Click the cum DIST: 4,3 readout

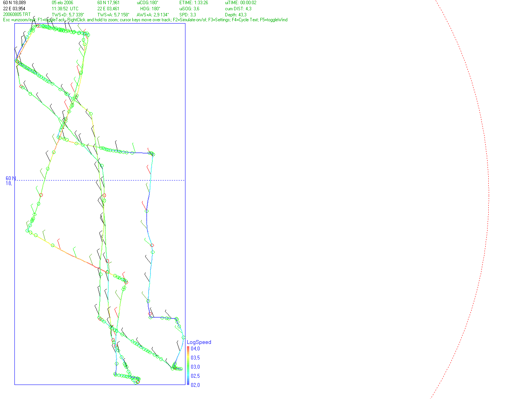point(238,9)
